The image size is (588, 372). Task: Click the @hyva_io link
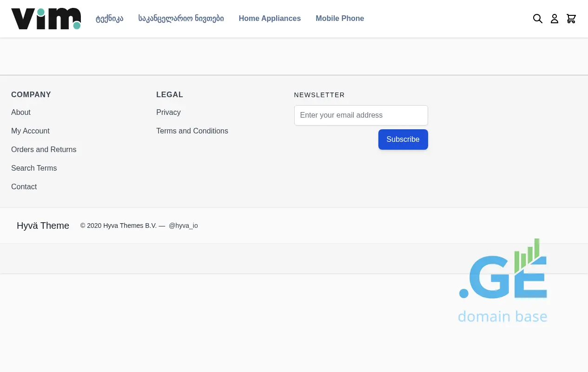tap(183, 226)
